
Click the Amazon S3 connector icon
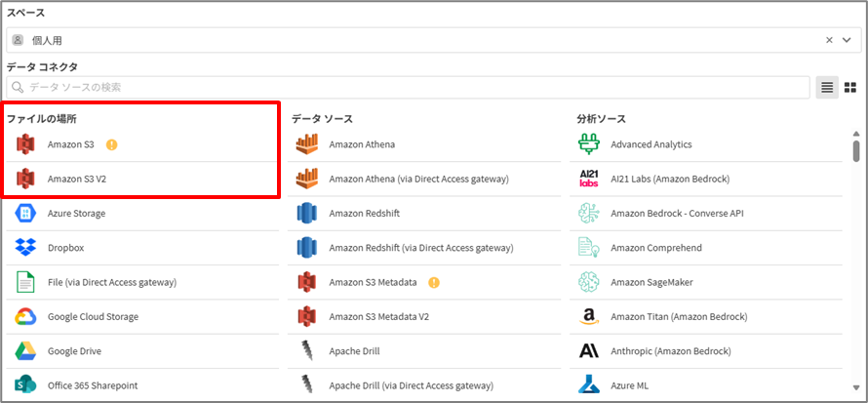(25, 144)
